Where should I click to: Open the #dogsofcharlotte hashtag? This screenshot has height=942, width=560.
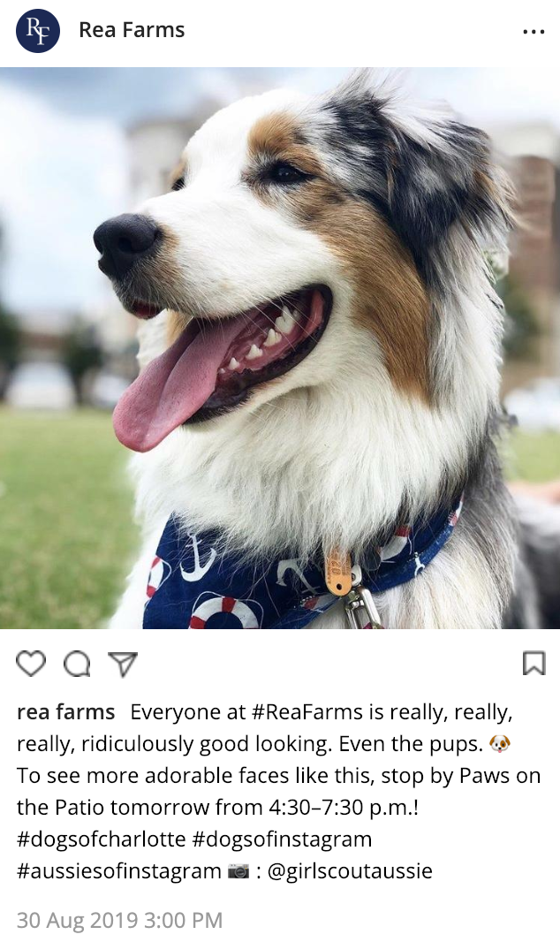click(102, 839)
